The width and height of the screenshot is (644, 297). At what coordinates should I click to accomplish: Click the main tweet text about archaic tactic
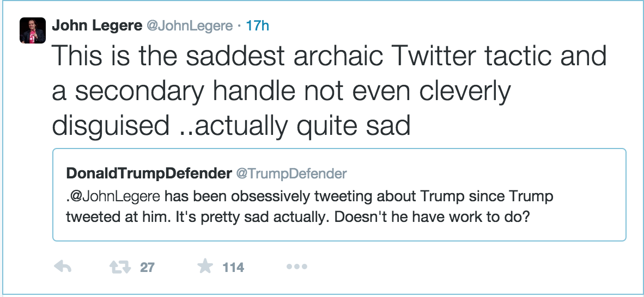tap(329, 57)
